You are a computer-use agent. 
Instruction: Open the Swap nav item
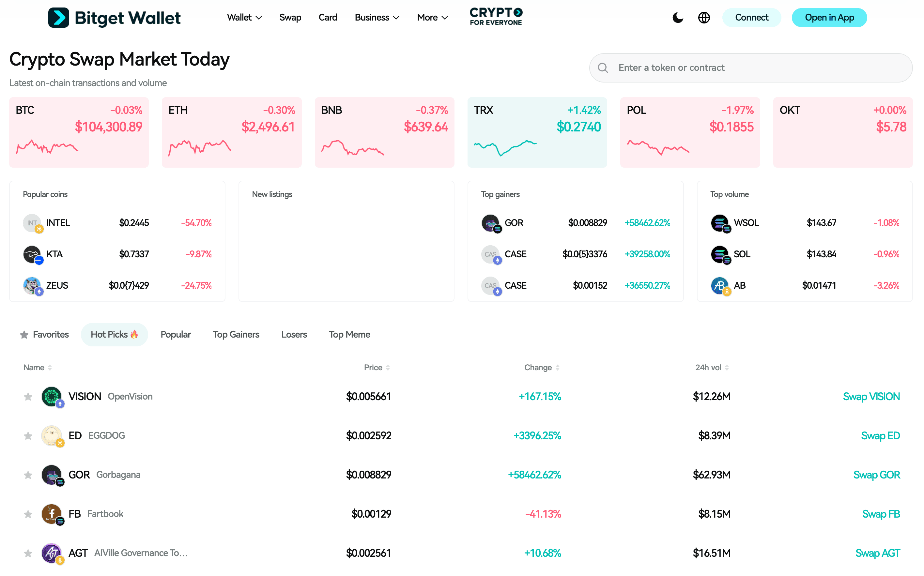coord(290,18)
